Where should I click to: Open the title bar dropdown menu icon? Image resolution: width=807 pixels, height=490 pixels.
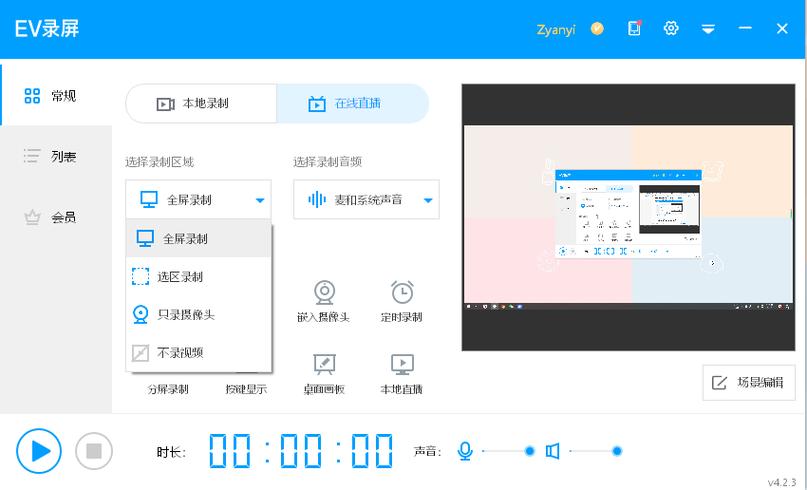tap(708, 29)
